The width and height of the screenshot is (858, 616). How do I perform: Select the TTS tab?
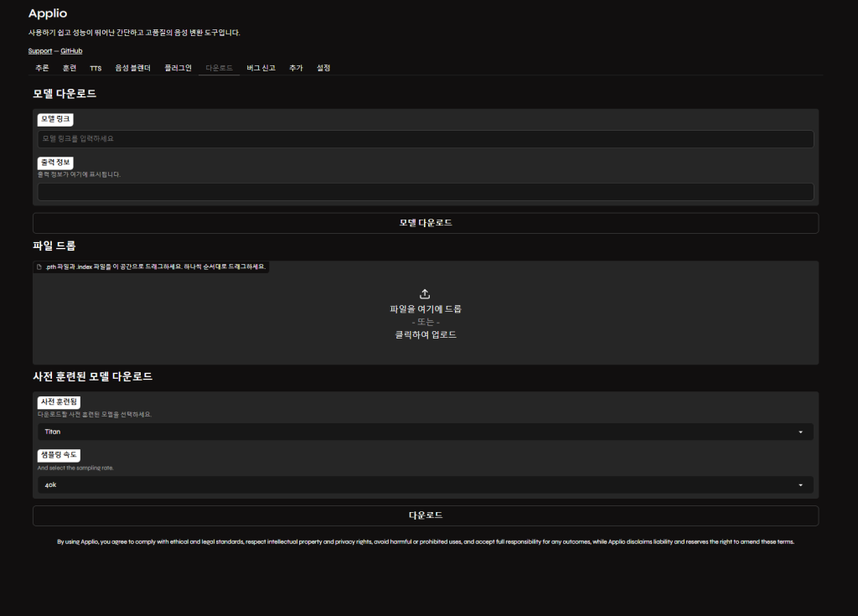click(x=96, y=68)
